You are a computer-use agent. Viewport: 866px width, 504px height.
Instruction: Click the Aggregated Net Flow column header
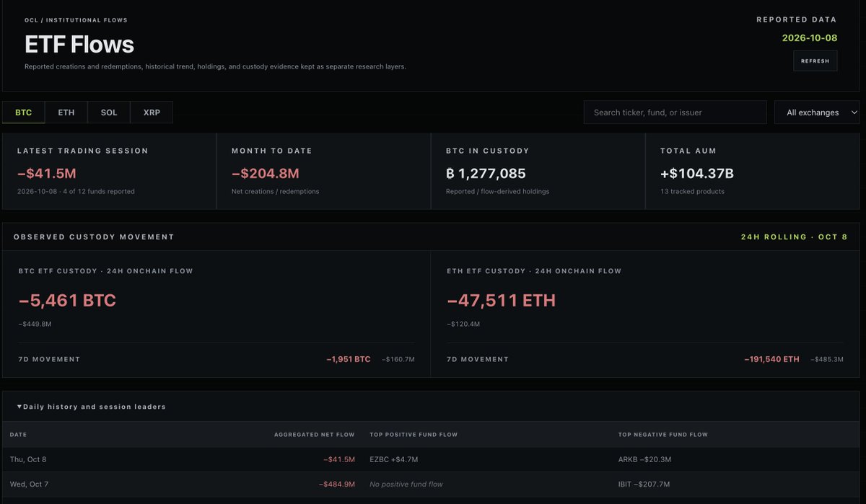[x=315, y=435]
